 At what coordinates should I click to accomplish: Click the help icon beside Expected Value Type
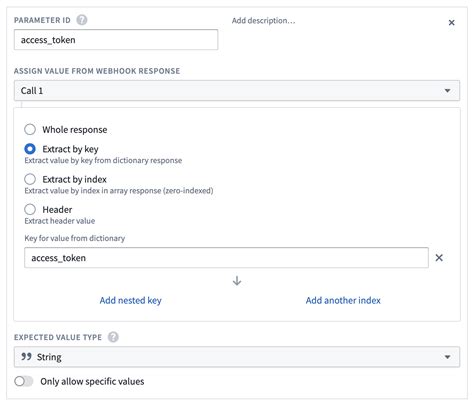coord(113,337)
